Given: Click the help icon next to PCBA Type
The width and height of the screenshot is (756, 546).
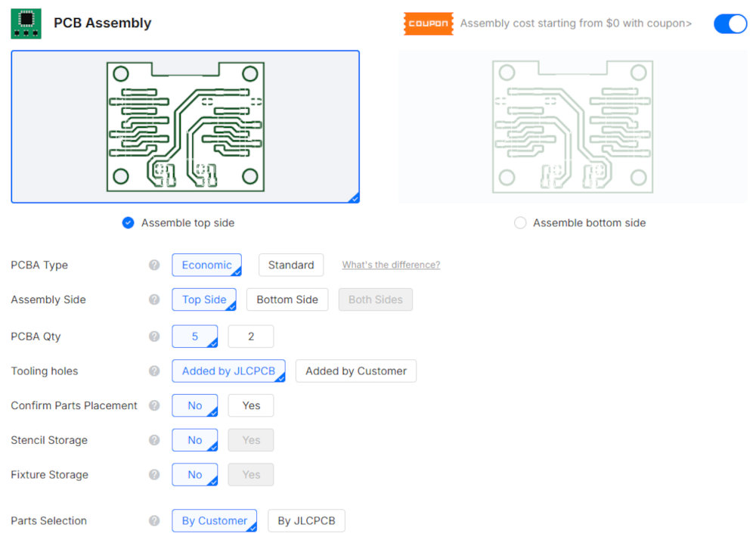Looking at the screenshot, I should pos(154,265).
